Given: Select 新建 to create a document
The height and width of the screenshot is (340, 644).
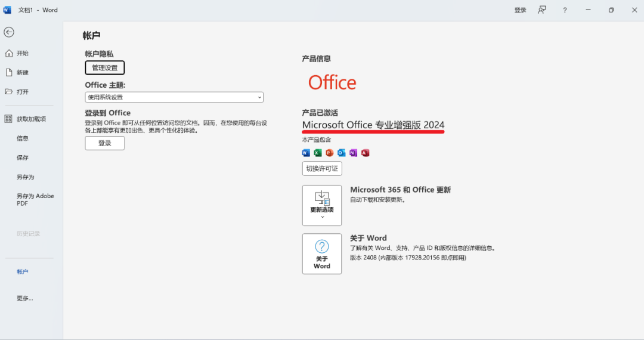Looking at the screenshot, I should [x=23, y=73].
